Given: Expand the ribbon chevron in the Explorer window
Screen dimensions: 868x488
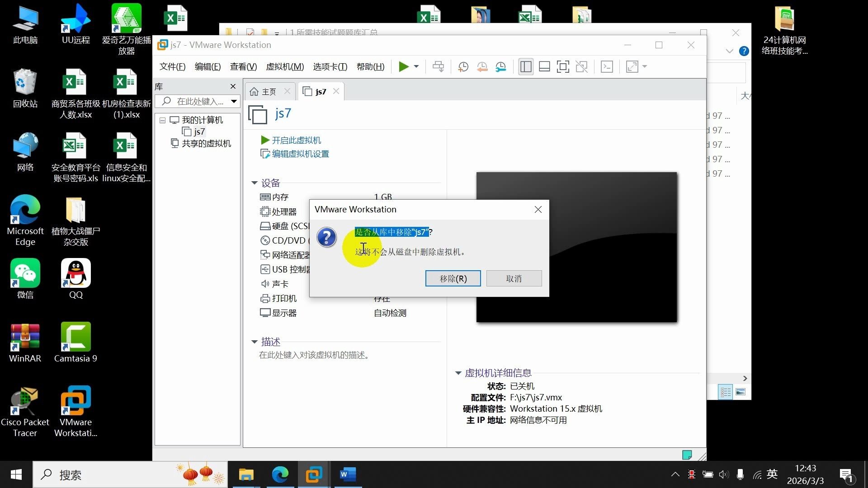Looking at the screenshot, I should (x=729, y=51).
